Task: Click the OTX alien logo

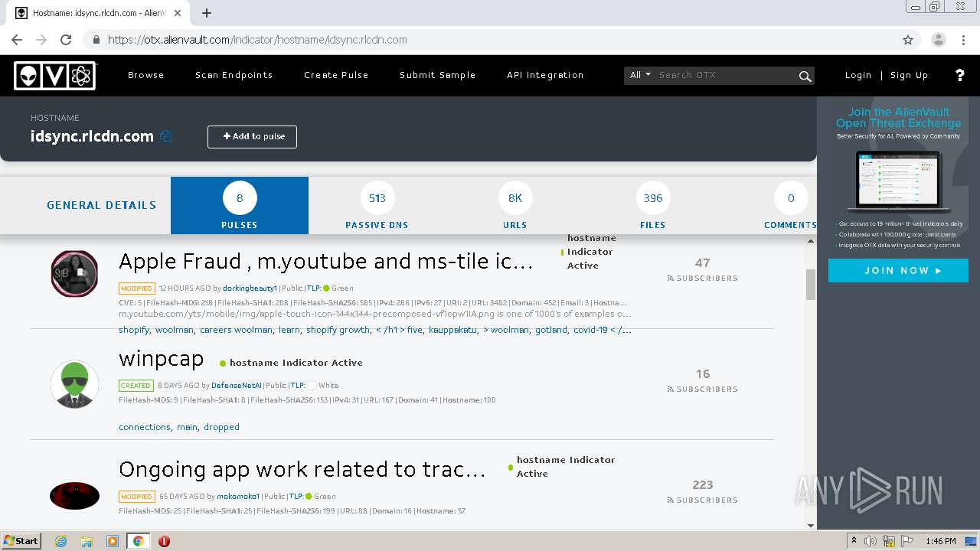Action: tap(55, 75)
